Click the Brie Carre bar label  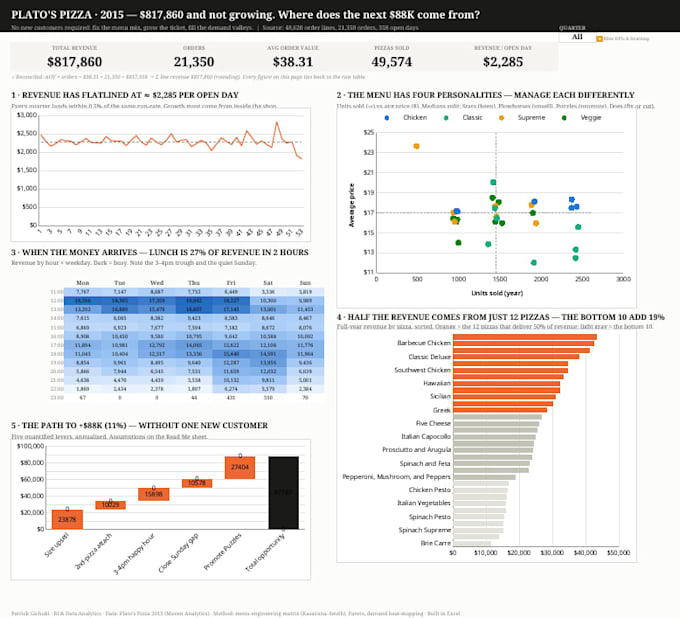435,543
